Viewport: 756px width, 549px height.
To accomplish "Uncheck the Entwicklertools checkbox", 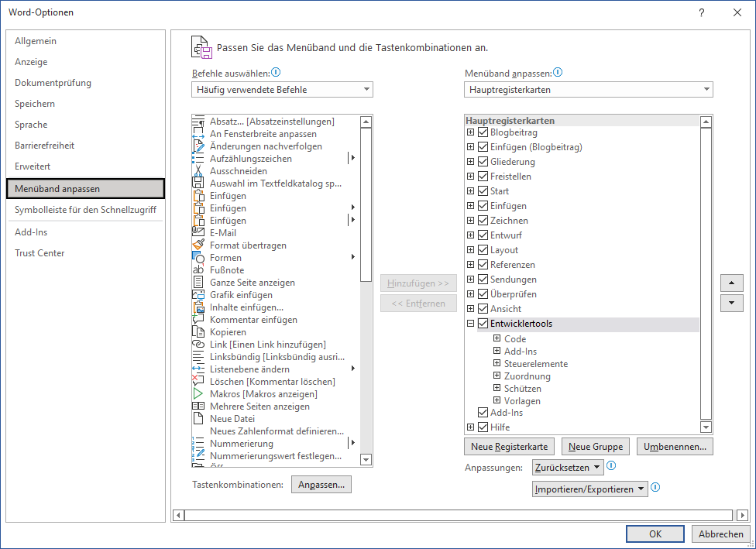I will click(x=483, y=324).
